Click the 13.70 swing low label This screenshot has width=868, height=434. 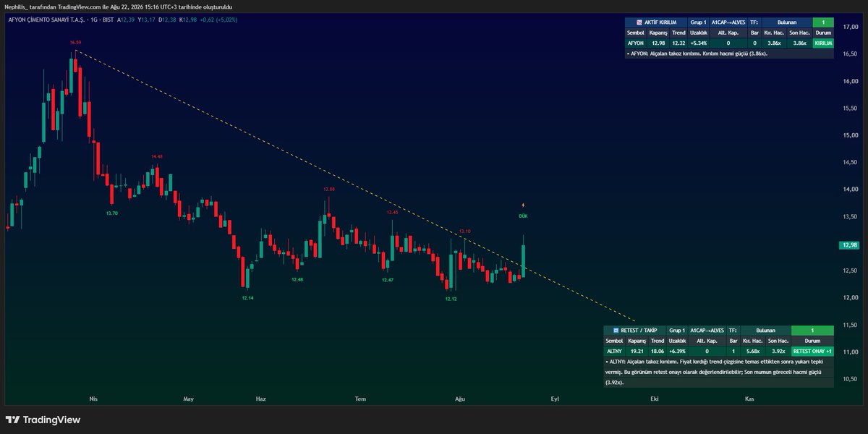pyautogui.click(x=112, y=213)
